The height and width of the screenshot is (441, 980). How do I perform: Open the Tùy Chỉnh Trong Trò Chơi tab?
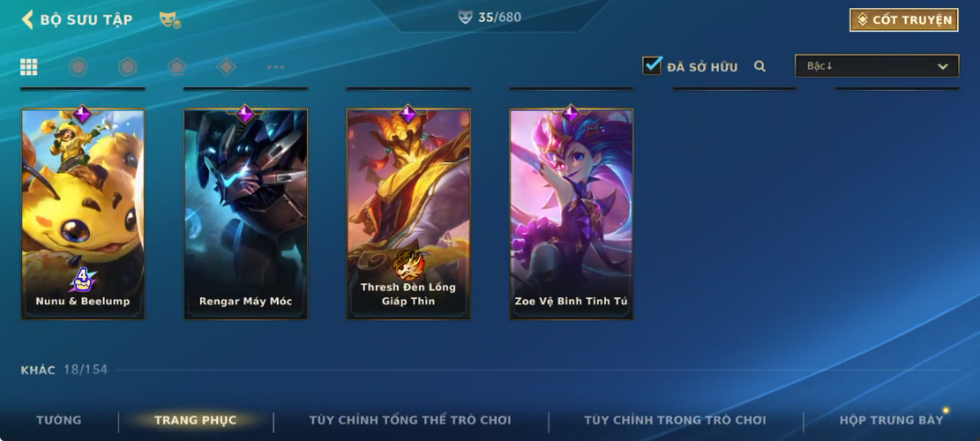click(x=675, y=421)
